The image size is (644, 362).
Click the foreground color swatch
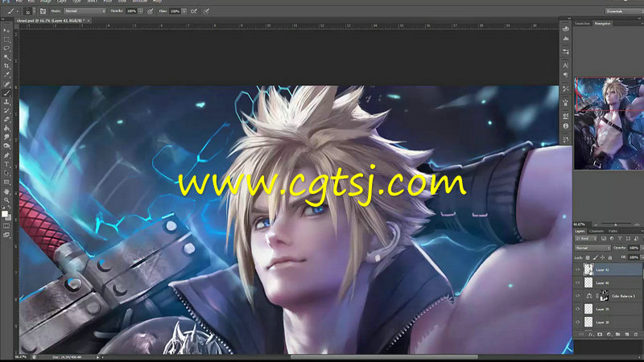[x=5, y=213]
